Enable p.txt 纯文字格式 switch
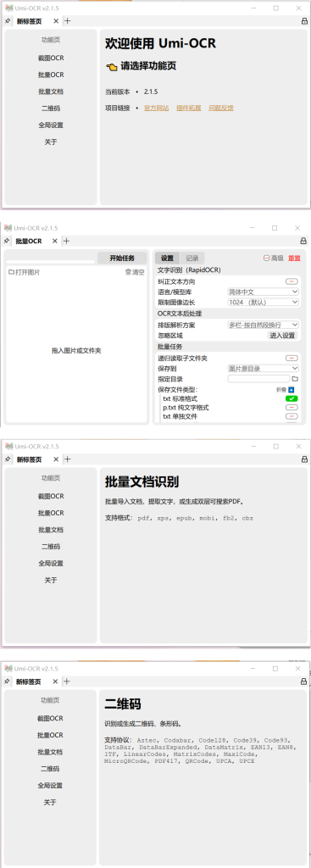Screen dimensions: 311x868 [x=292, y=408]
